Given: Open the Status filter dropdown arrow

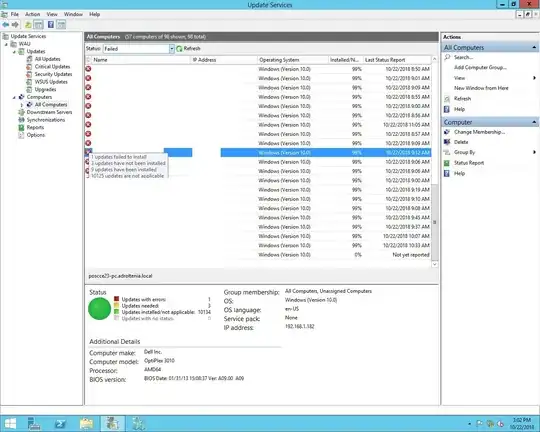Looking at the screenshot, I should click(172, 49).
